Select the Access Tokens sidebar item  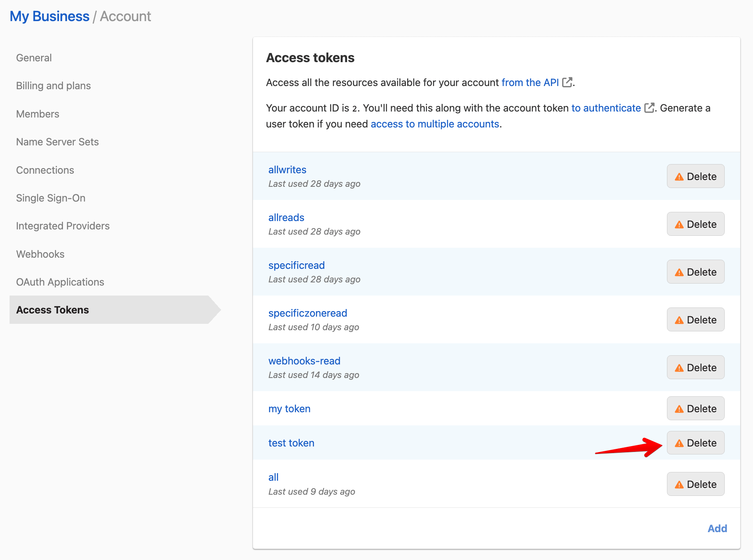(115, 309)
